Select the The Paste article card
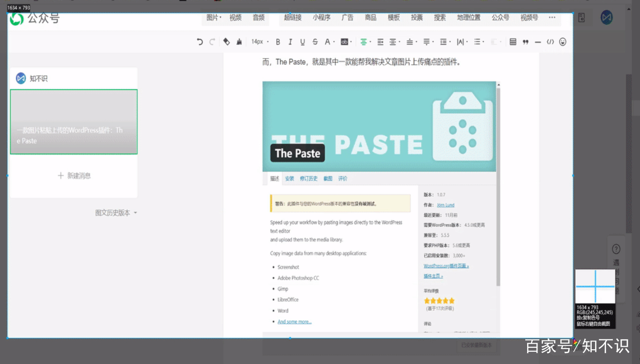Screen dimensions: 640x364 [x=74, y=122]
